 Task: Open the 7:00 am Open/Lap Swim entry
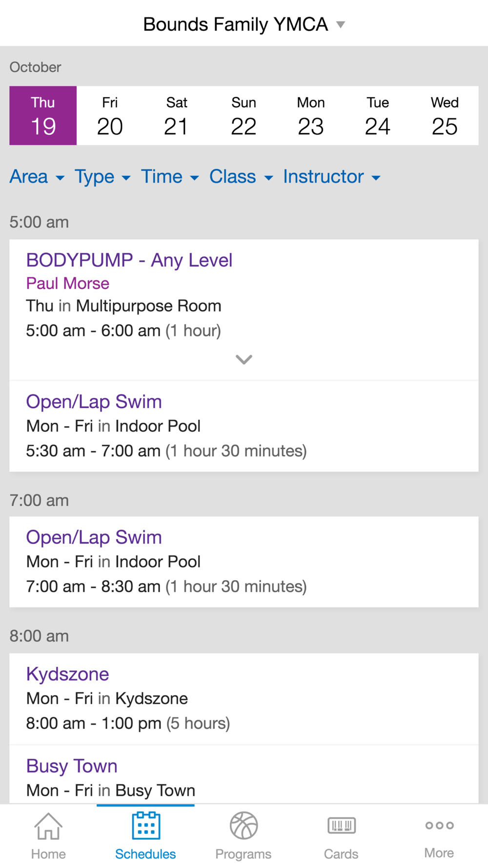[x=244, y=562]
